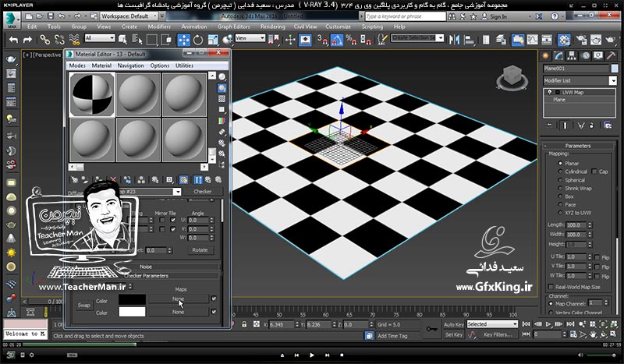The image size is (624, 364).
Task: Click Auto Key button
Action: [x=454, y=325]
